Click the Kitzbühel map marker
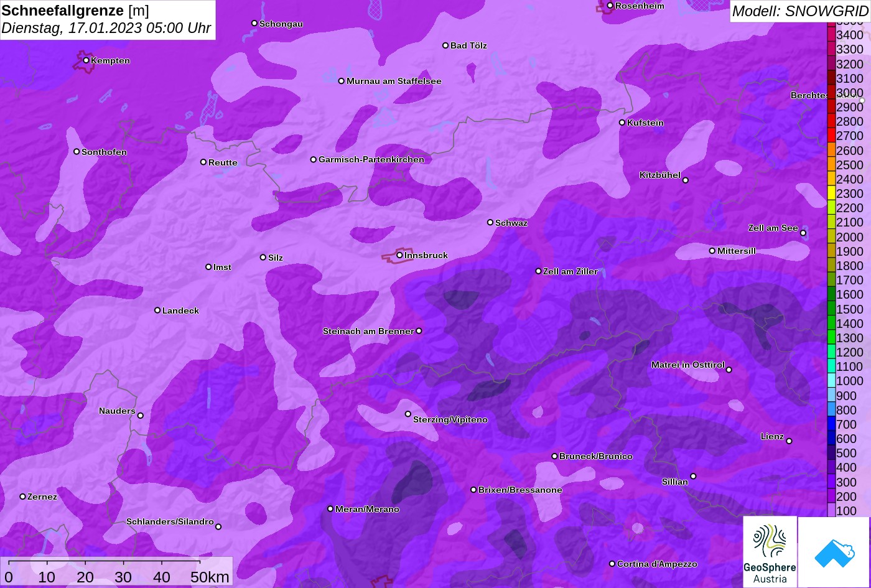871x588 pixels. pos(686,180)
